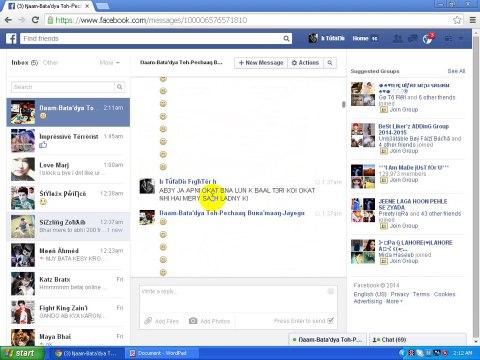Switch to the Other messages tab

50,63
